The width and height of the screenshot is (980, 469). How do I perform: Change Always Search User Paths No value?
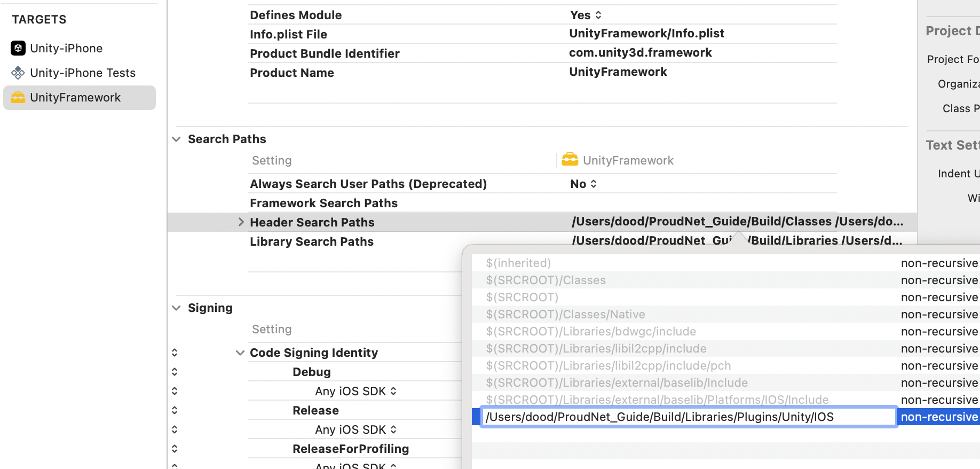point(583,184)
